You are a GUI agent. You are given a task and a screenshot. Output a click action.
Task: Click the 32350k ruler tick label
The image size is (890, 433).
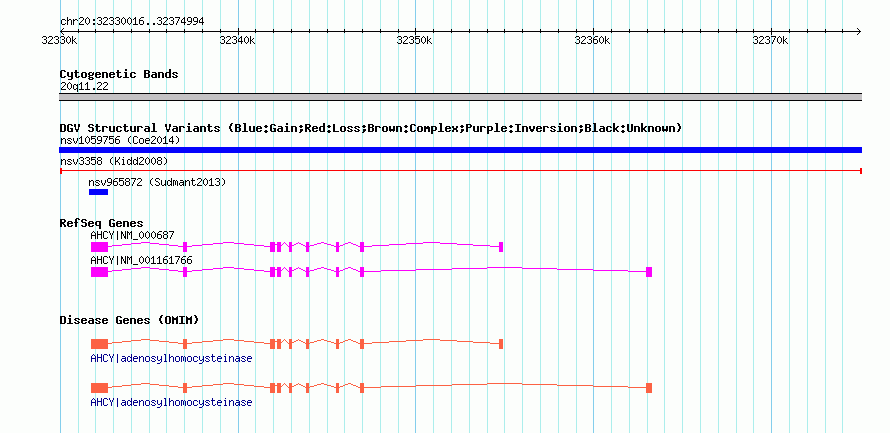click(415, 40)
